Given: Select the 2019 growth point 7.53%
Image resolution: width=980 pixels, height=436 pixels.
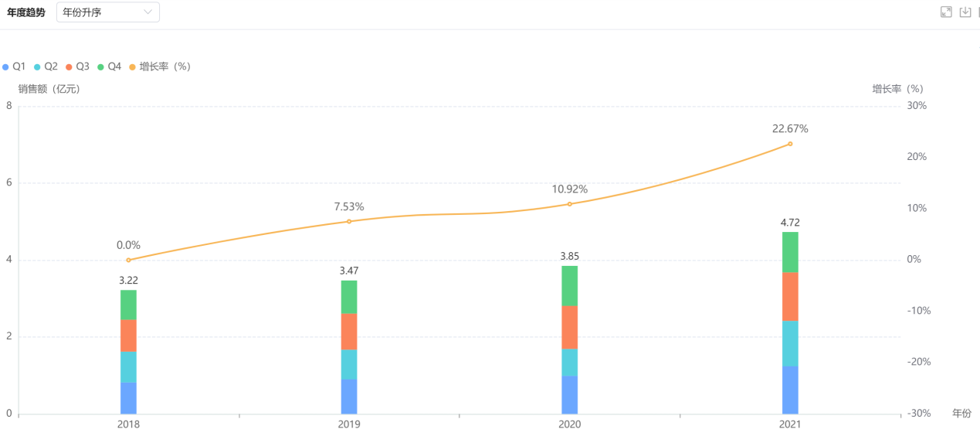Looking at the screenshot, I should pyautogui.click(x=349, y=221).
